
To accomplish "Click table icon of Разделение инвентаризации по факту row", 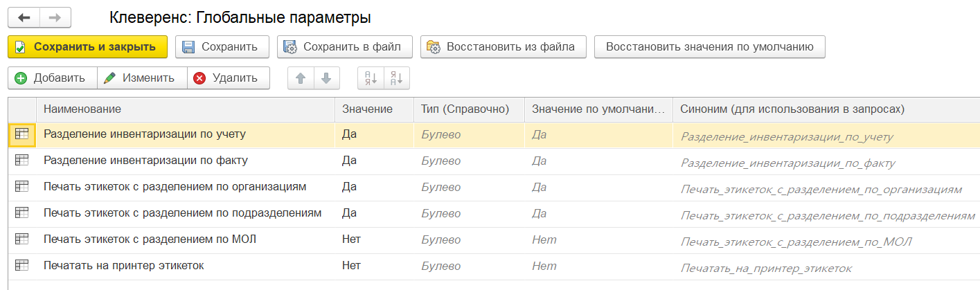I will [21, 161].
